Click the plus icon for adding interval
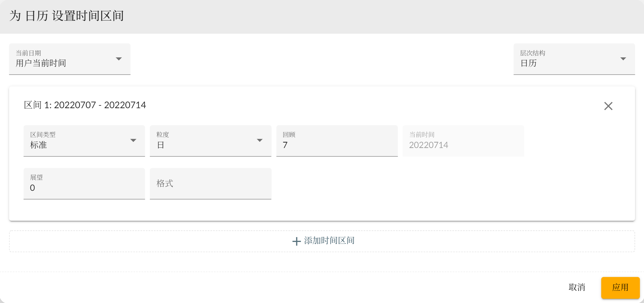Screen dimensions: 644x303 [x=296, y=241]
